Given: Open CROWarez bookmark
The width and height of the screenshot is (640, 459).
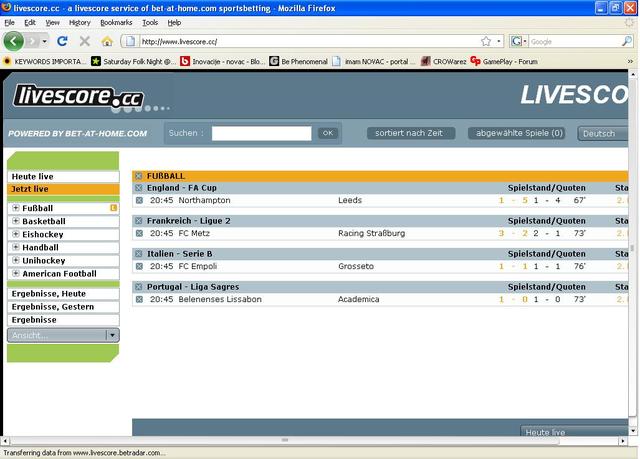Looking at the screenshot, I should tap(443, 62).
